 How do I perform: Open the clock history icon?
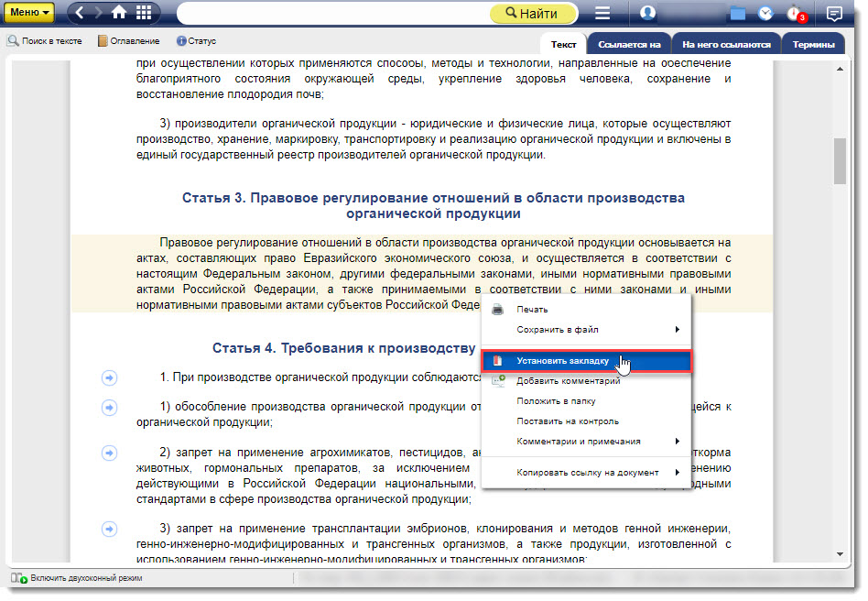point(765,14)
